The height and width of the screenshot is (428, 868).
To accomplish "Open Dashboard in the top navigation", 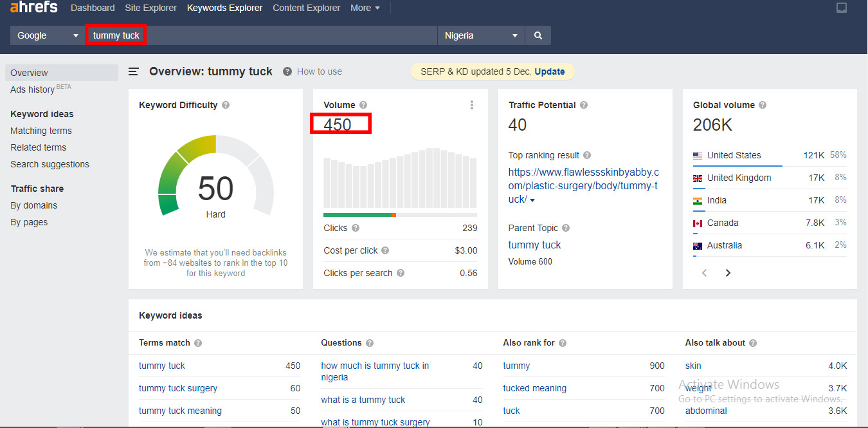I will point(93,8).
